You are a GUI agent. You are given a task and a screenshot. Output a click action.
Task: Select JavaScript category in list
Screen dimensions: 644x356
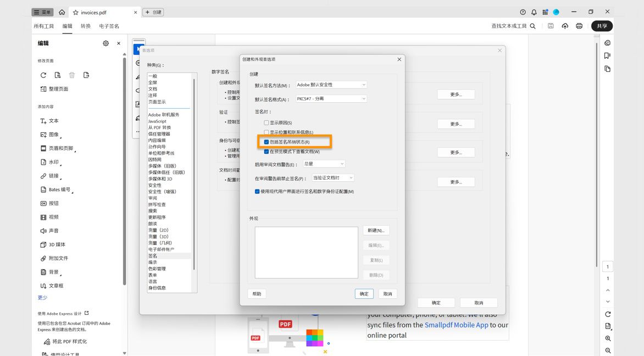tap(157, 121)
